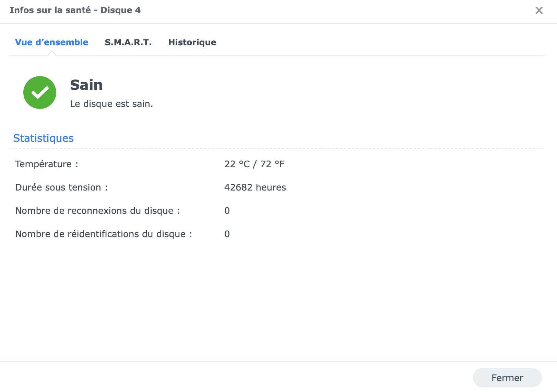This screenshot has height=392, width=557.
Task: Click the Nombre de réidentifications du disque label
Action: 104,234
